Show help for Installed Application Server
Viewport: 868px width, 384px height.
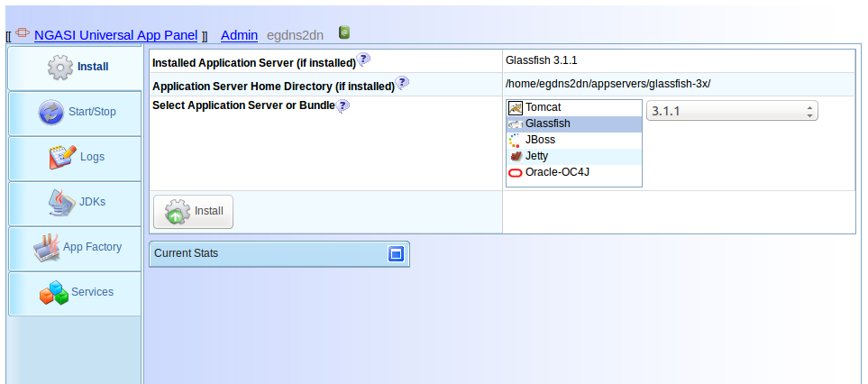click(363, 59)
